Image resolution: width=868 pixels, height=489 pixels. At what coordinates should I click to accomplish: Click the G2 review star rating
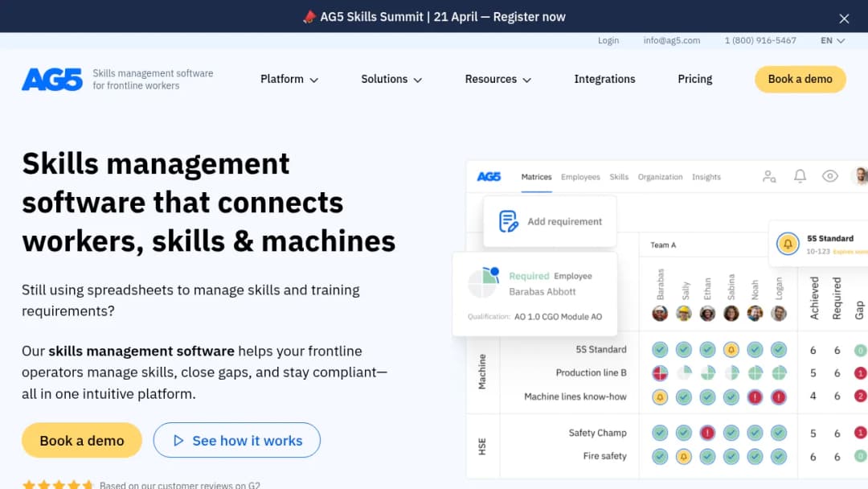tap(58, 485)
